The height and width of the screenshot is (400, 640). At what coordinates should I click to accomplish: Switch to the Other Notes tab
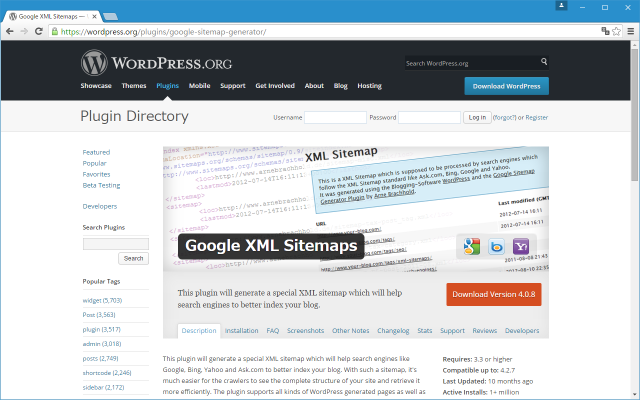(x=351, y=331)
